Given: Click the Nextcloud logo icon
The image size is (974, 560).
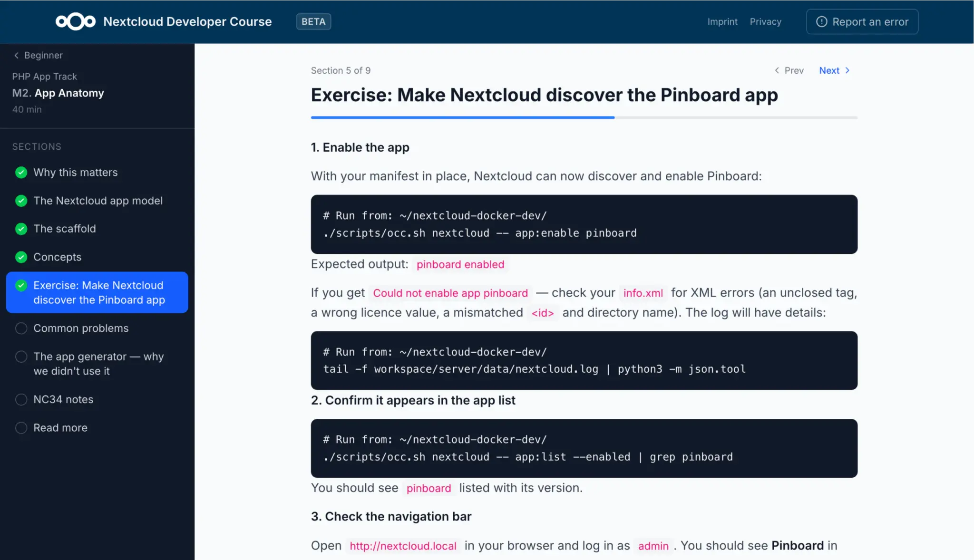Looking at the screenshot, I should 76,21.
